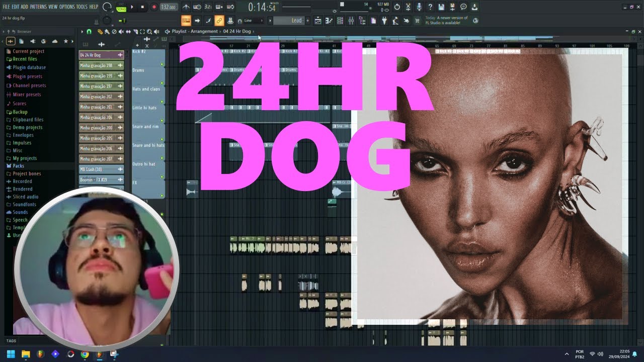644x362 pixels.
Task: Expand the Recent files browser folder
Action: coord(25,59)
